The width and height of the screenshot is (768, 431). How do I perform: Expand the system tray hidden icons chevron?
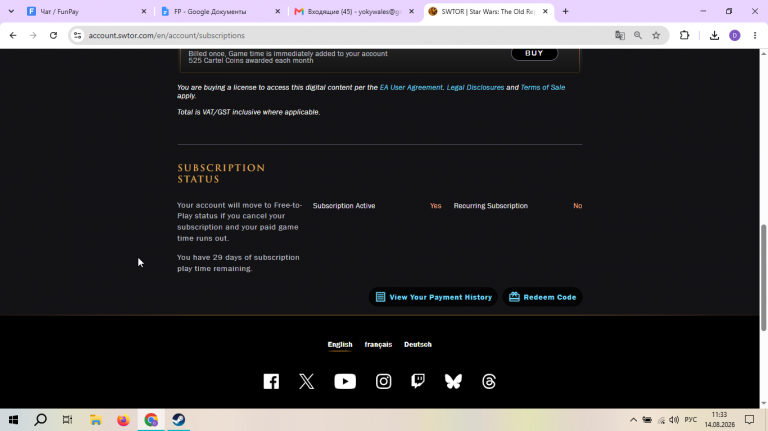click(x=633, y=420)
